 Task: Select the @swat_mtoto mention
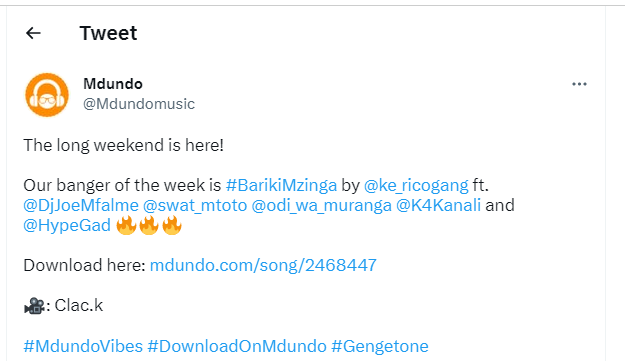point(195,206)
